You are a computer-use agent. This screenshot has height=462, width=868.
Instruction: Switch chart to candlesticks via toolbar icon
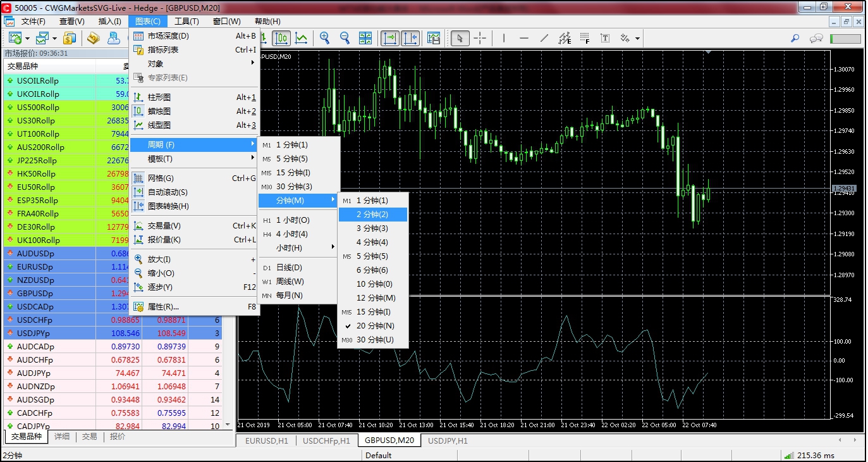282,39
